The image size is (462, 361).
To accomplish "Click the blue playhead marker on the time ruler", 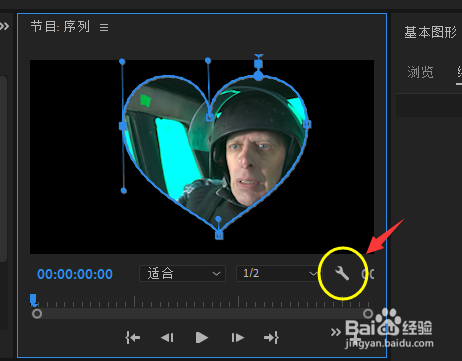I will click(33, 299).
